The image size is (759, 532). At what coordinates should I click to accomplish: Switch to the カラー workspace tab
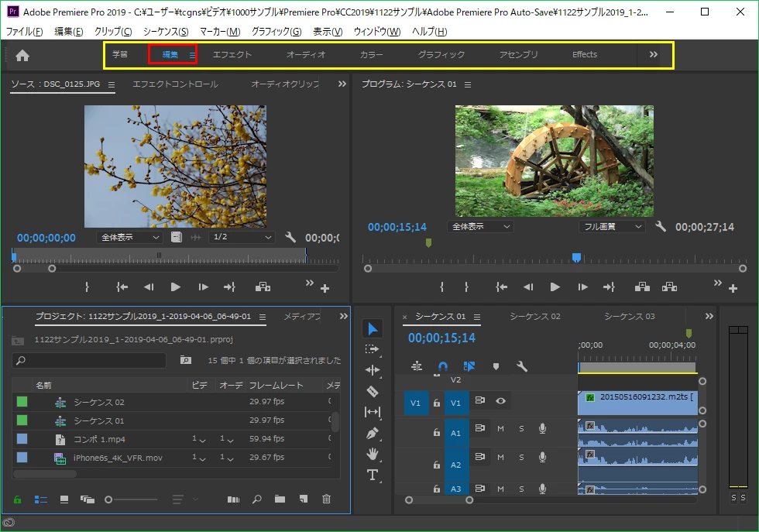371,55
